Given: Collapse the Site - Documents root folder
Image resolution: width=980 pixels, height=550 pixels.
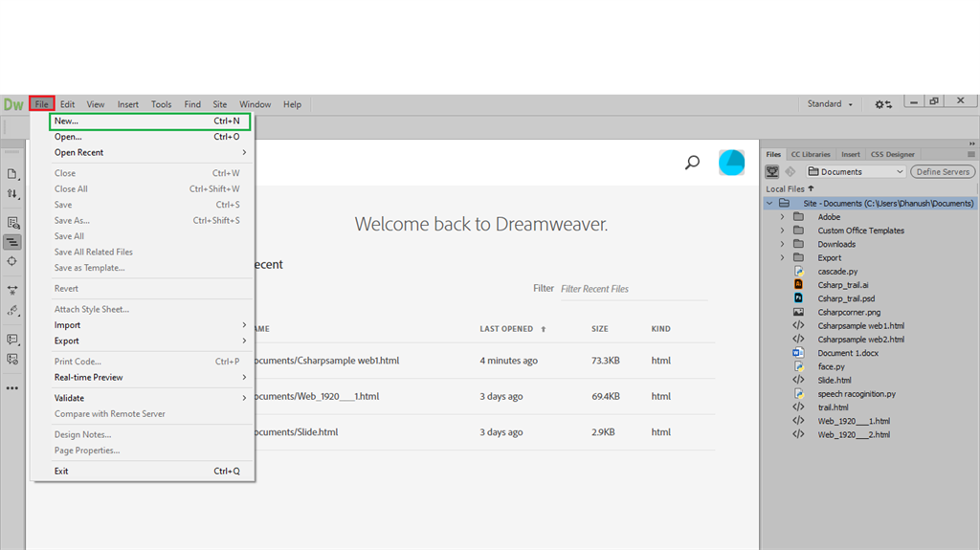Looking at the screenshot, I should pyautogui.click(x=770, y=203).
